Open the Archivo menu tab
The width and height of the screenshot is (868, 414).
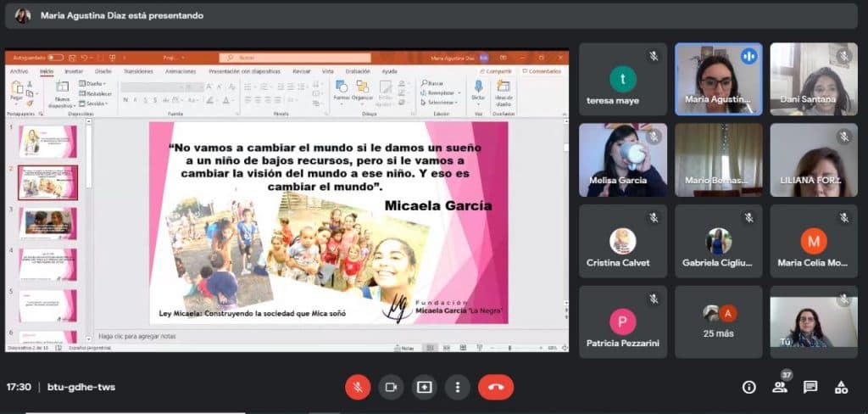coord(19,71)
